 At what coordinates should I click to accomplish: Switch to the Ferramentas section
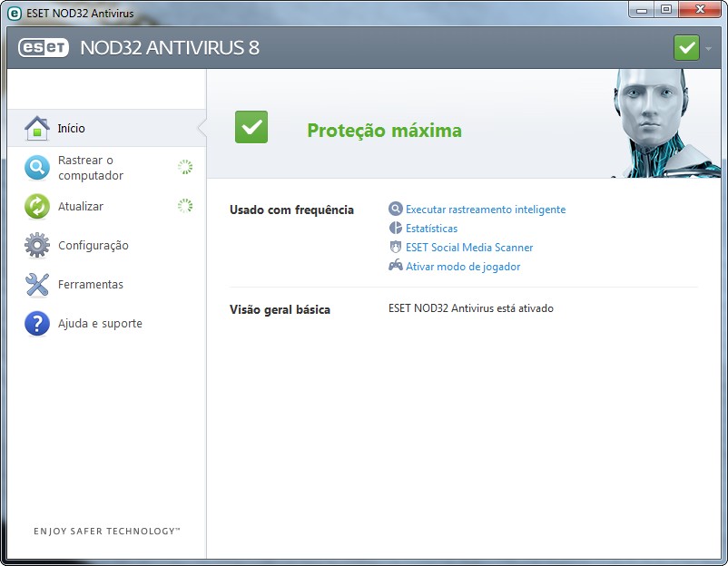(107, 285)
